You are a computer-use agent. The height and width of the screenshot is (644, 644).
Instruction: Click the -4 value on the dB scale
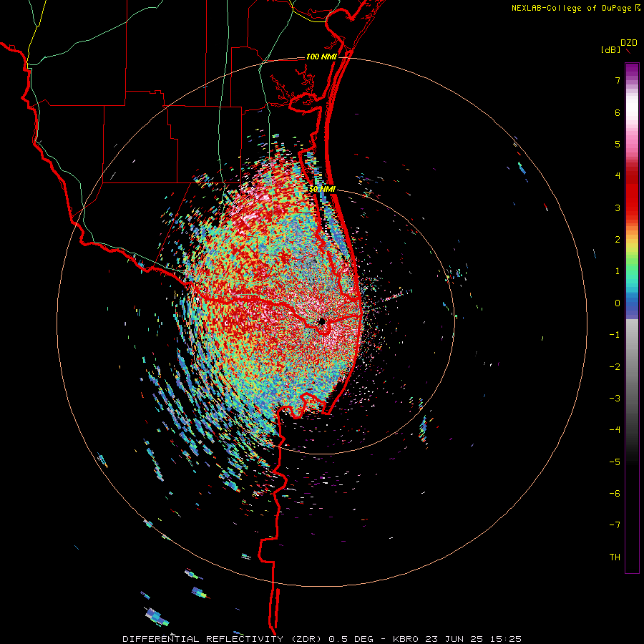coord(615,430)
